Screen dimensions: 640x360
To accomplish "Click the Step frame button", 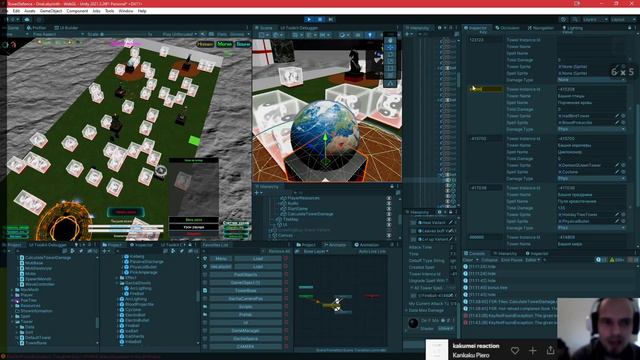I will [331, 19].
